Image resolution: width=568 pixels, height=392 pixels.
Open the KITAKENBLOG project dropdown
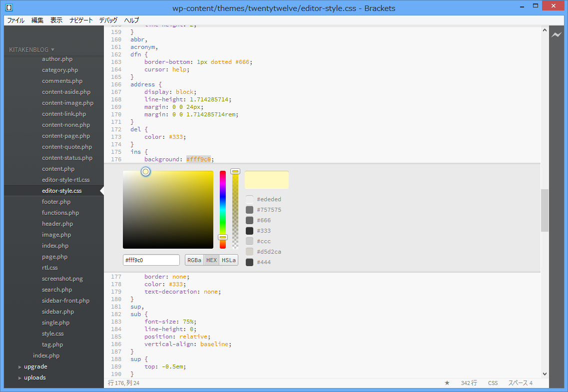tap(31, 49)
